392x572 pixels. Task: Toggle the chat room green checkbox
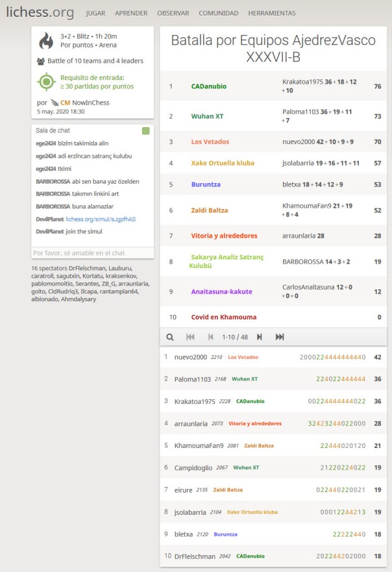[145, 131]
